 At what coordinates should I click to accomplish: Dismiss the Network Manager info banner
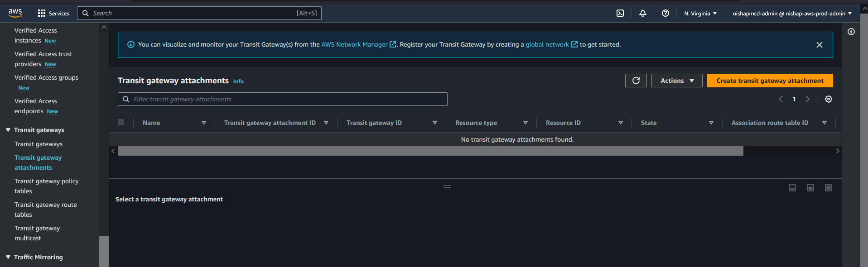click(x=819, y=45)
